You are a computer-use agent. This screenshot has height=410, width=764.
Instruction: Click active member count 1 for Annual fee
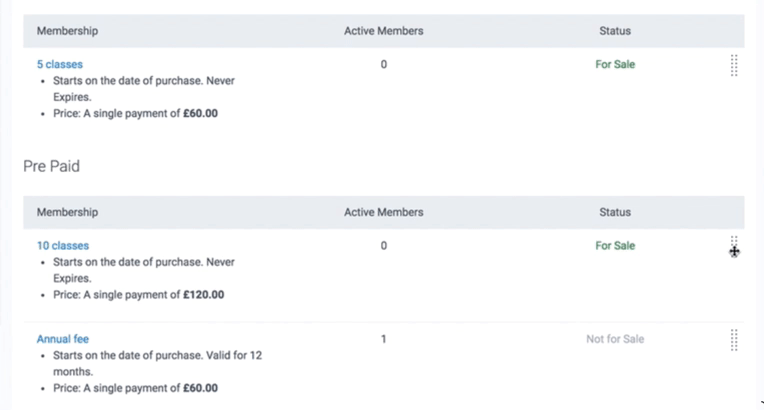[x=384, y=339]
